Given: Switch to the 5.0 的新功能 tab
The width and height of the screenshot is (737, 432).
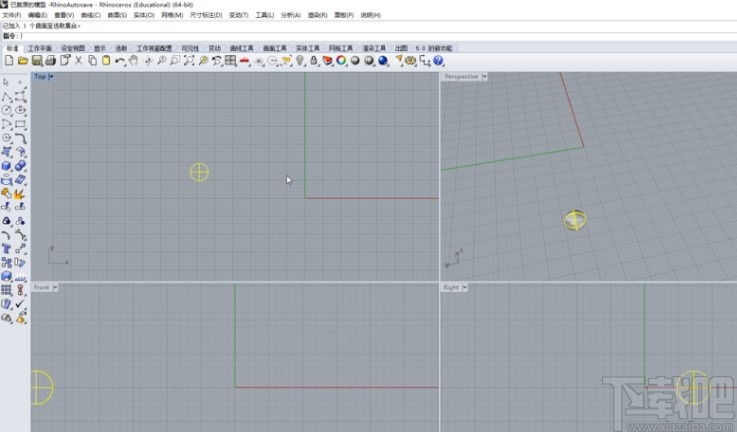Looking at the screenshot, I should click(433, 48).
